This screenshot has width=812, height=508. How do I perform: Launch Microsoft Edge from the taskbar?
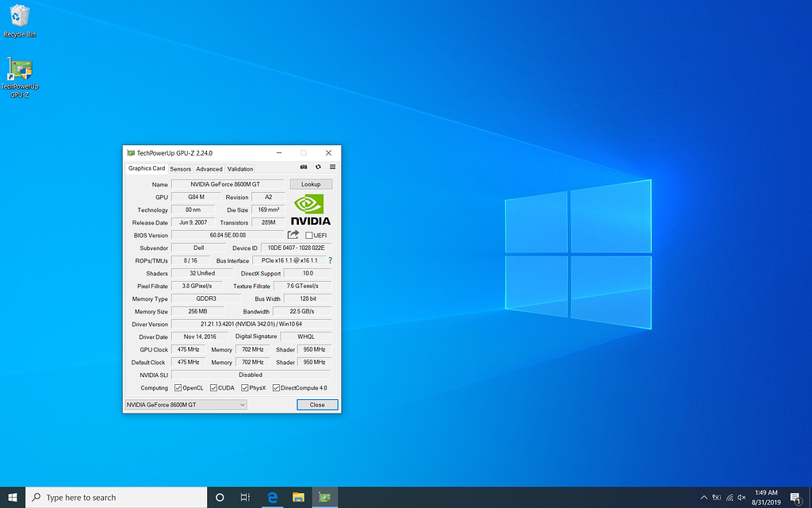click(x=272, y=498)
